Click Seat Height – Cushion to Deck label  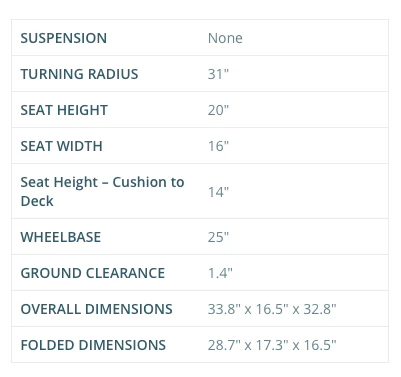coord(102,191)
